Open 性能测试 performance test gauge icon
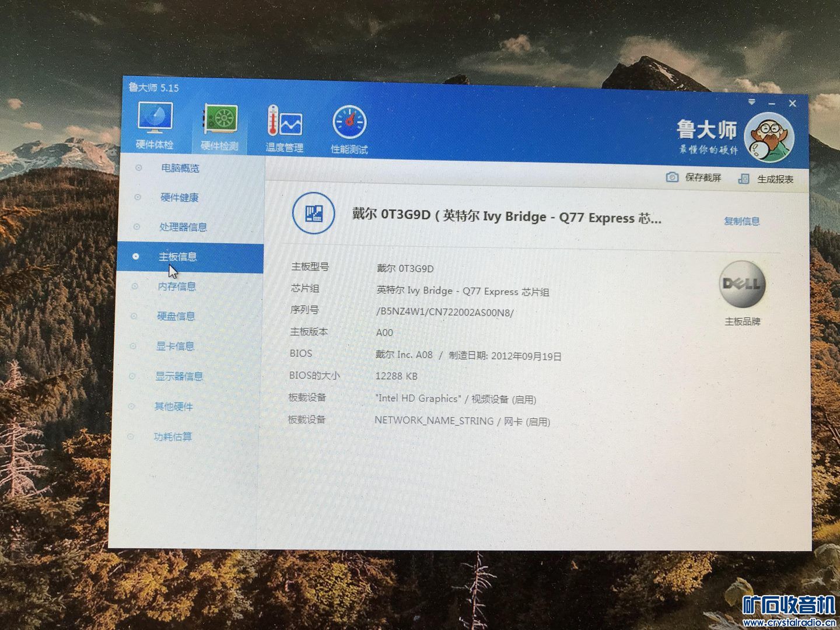The image size is (840, 630). pos(349,129)
